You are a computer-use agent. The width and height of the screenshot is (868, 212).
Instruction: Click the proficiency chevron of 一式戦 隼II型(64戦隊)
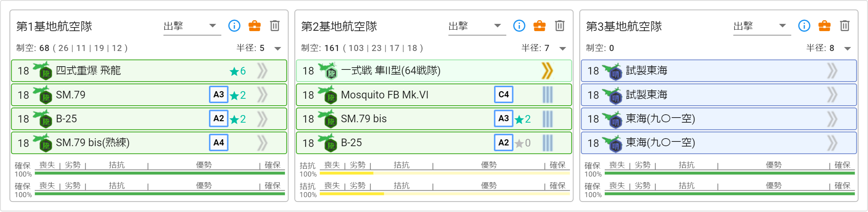tap(548, 71)
